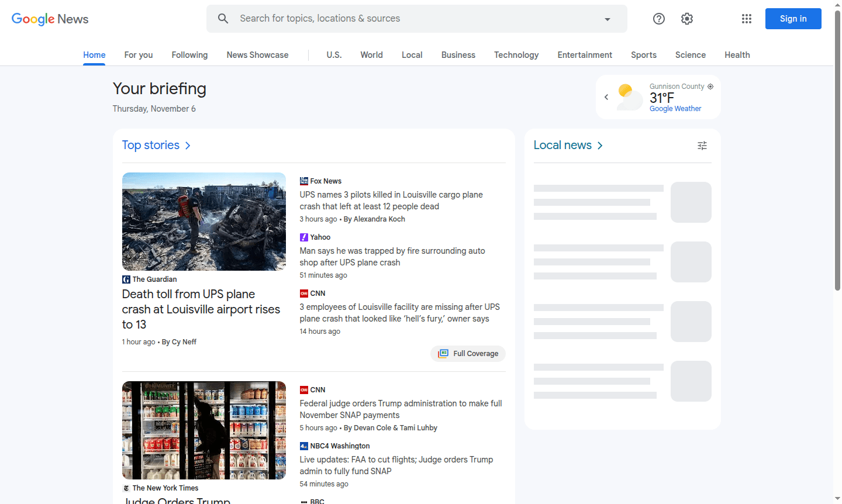The width and height of the screenshot is (842, 504).
Task: Open the help icon
Action: (658, 18)
